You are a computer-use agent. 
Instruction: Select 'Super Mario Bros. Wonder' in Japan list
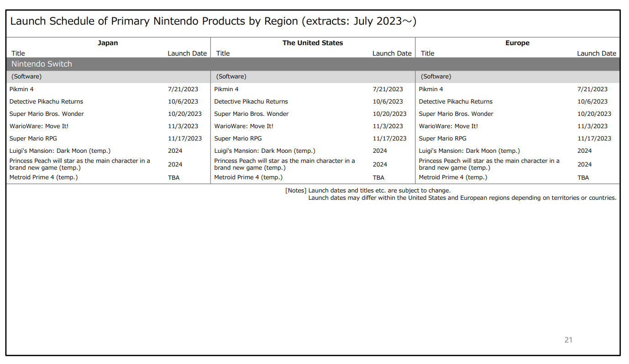coord(47,114)
